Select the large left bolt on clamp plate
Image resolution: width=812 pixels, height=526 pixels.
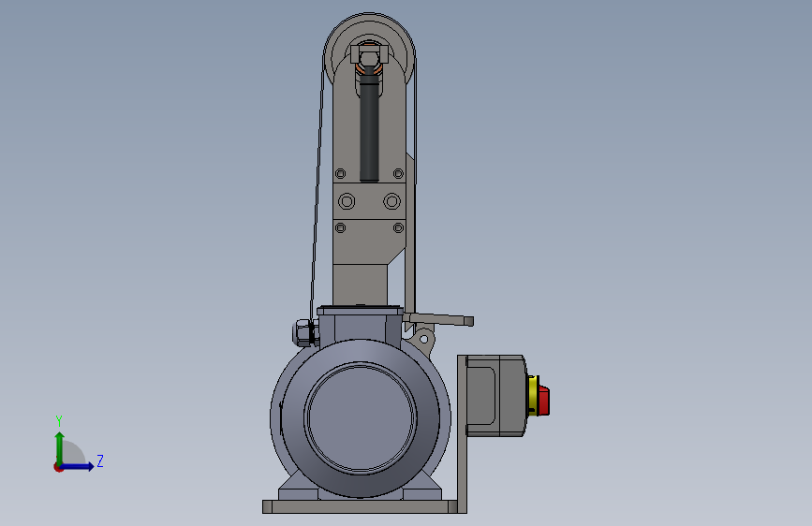point(347,201)
